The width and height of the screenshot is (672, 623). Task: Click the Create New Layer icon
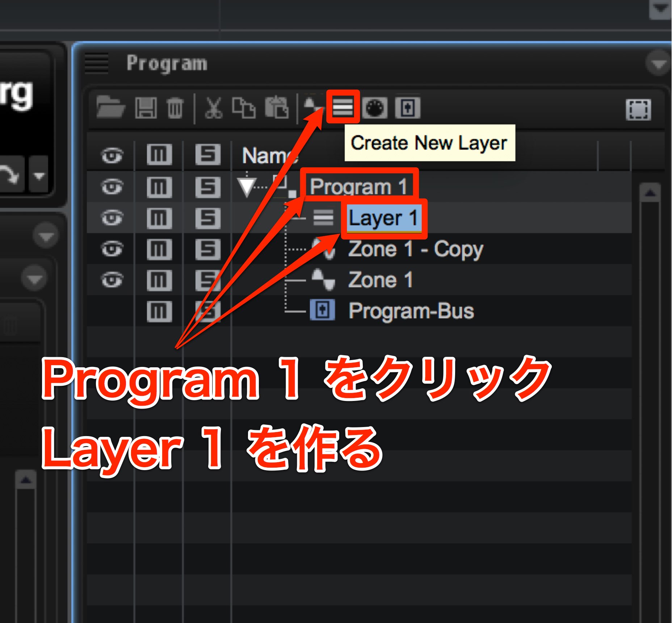pyautogui.click(x=343, y=107)
